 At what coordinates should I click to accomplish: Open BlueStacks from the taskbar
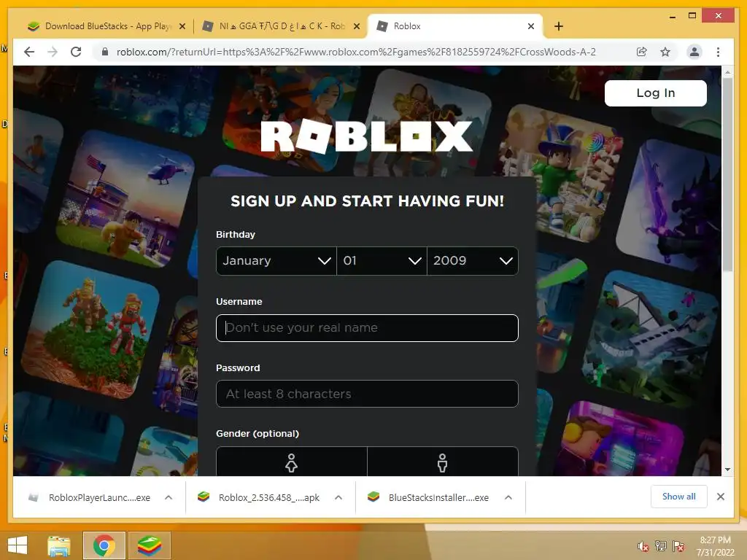point(149,545)
